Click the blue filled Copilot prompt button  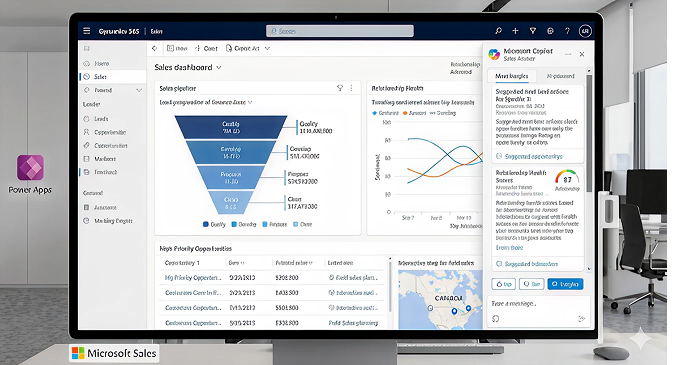[x=565, y=284]
